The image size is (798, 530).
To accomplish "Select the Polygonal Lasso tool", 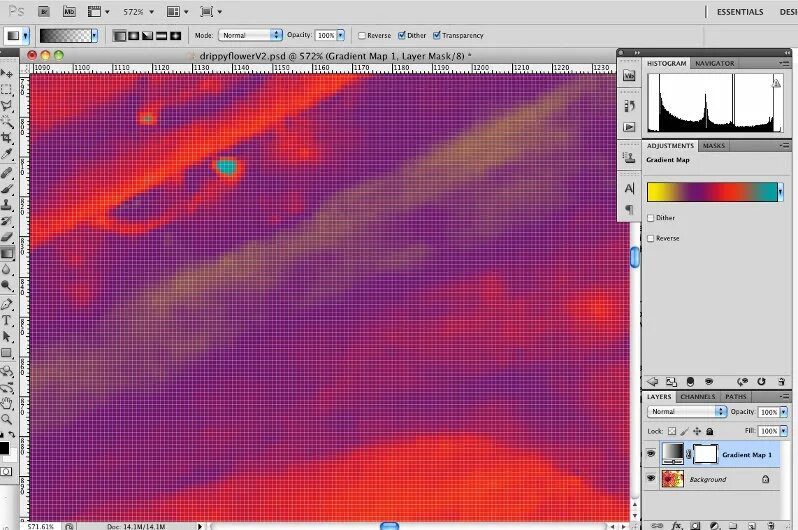I will click(7, 106).
